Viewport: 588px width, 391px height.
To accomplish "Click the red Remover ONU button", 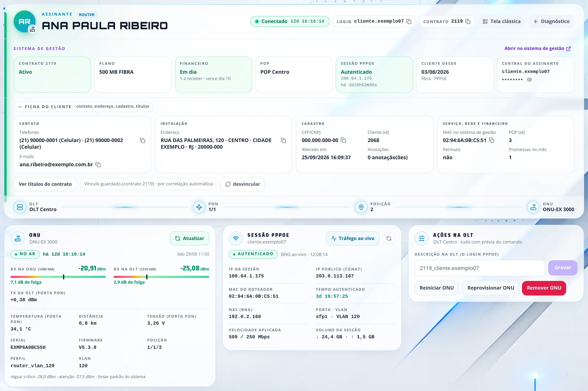I will (x=544, y=288).
